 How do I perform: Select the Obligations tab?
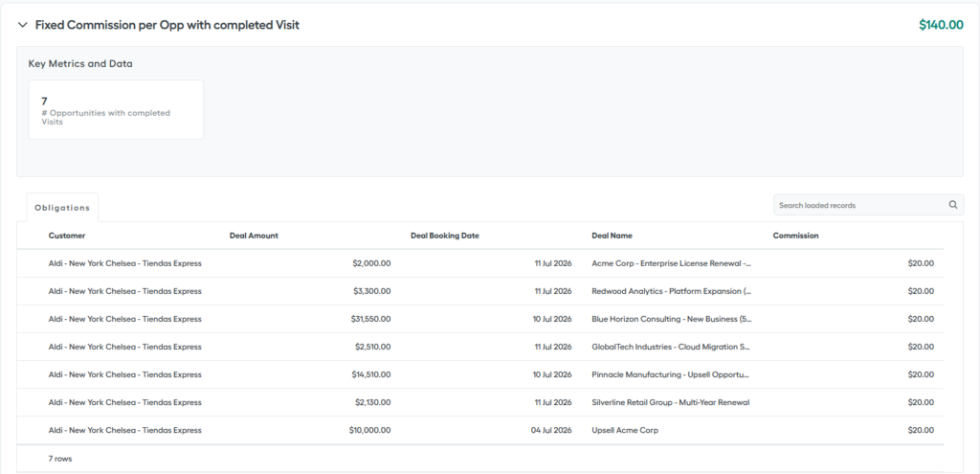tap(62, 208)
